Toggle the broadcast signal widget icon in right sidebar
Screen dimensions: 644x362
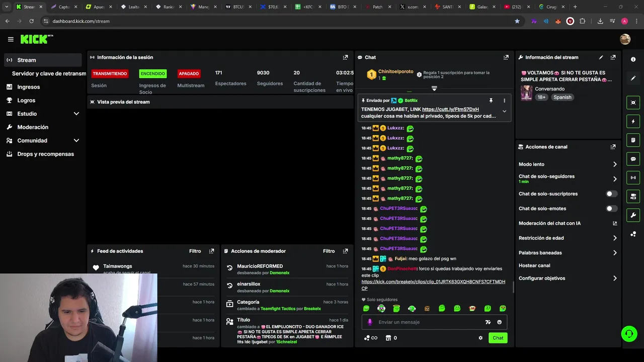[x=633, y=177]
